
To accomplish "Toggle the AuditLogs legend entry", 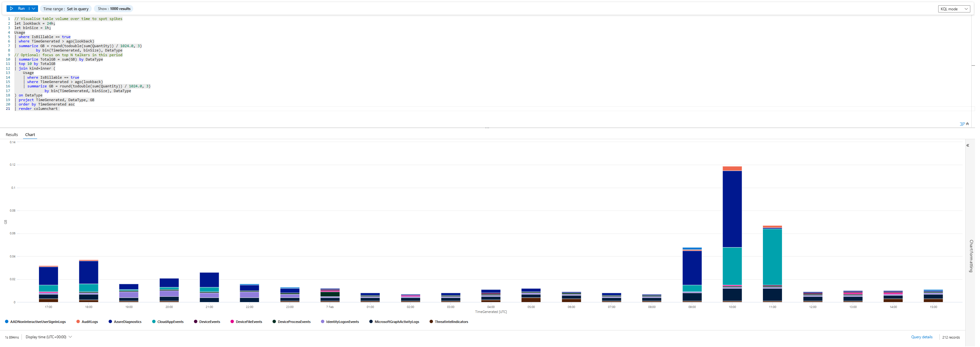I will (x=90, y=322).
